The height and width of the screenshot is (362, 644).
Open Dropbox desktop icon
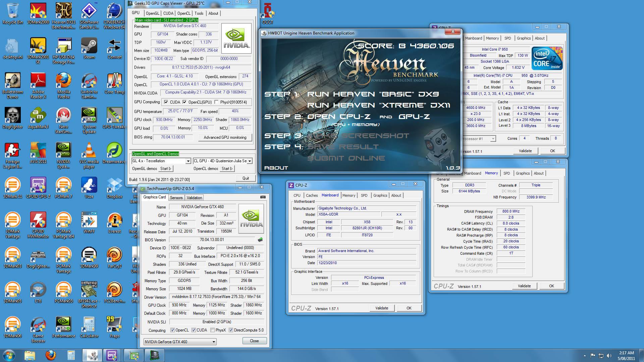point(114,188)
